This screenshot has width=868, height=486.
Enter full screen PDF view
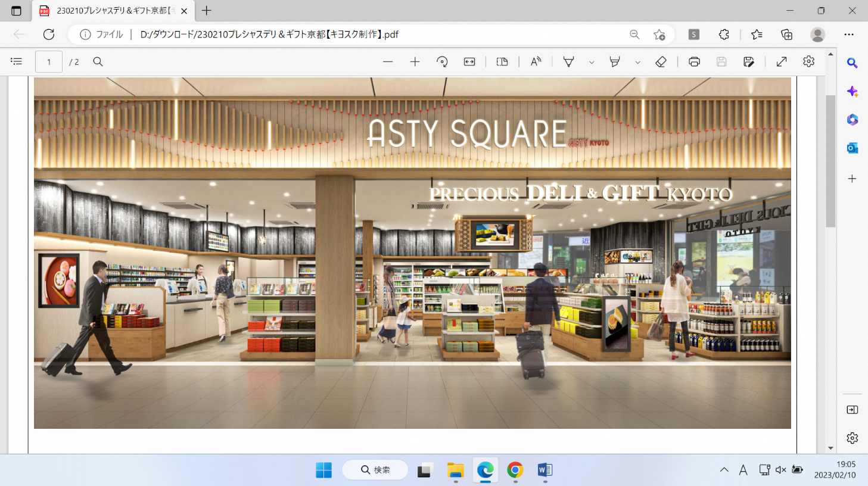pos(782,62)
